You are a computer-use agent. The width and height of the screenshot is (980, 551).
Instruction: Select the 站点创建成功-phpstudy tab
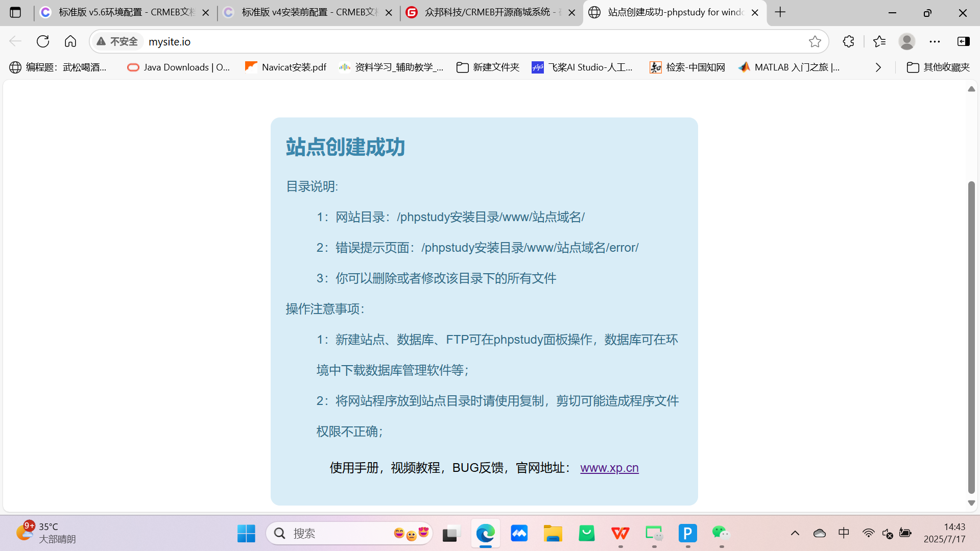click(674, 12)
